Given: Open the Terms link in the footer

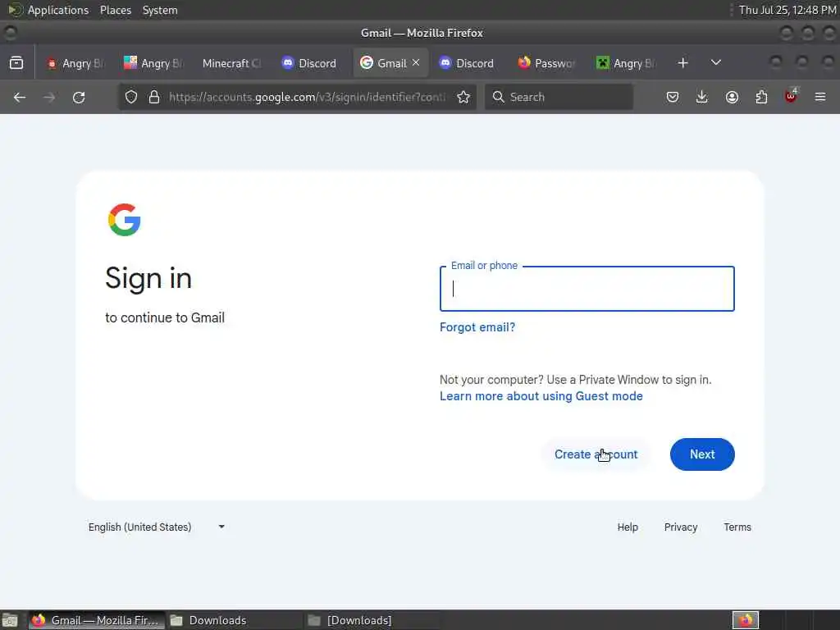Looking at the screenshot, I should 737,527.
